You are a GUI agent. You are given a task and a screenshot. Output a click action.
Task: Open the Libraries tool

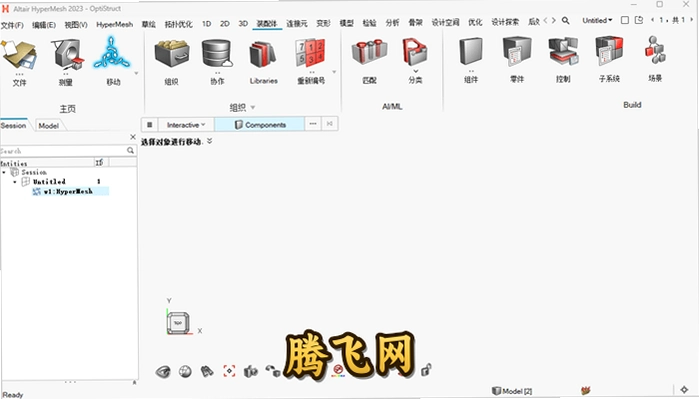point(263,53)
